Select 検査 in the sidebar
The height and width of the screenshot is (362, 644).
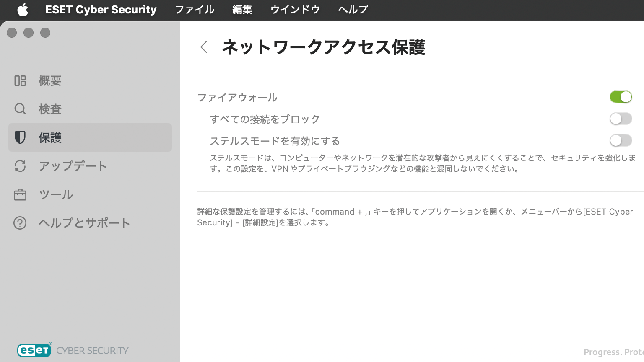[x=90, y=109]
